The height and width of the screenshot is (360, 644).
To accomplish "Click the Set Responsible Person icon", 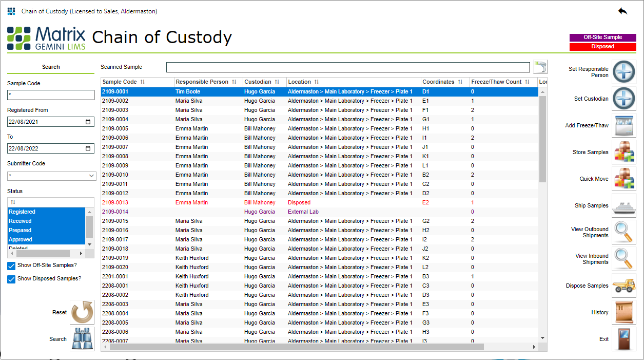I will (x=623, y=71).
